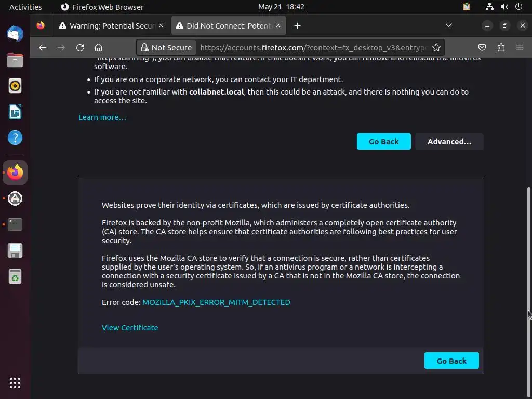Open the clock showing May 21 18:42
Viewport: 532px width, 399px height.
281,7
